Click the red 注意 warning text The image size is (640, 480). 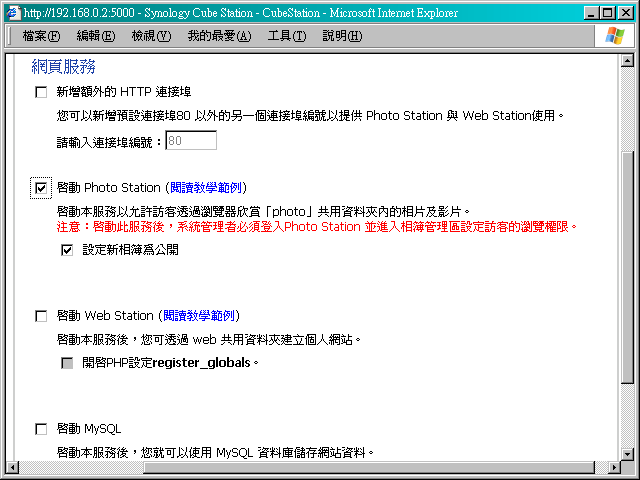click(317, 227)
